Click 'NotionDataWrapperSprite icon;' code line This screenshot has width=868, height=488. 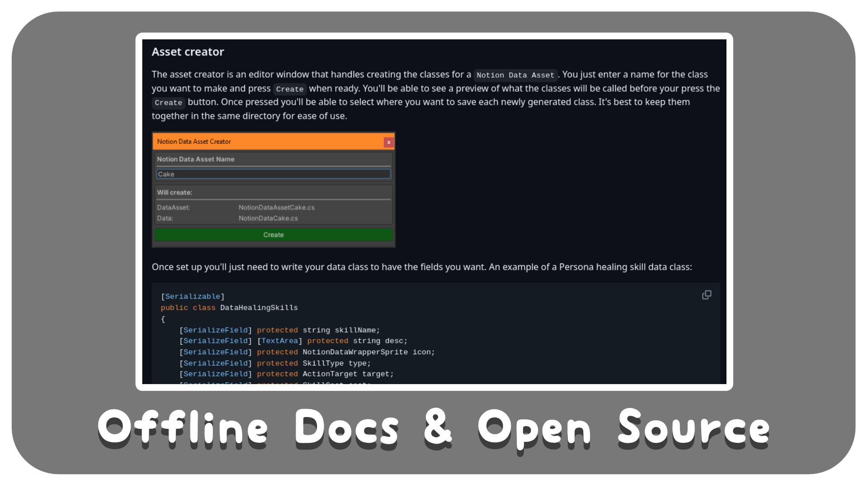click(368, 352)
